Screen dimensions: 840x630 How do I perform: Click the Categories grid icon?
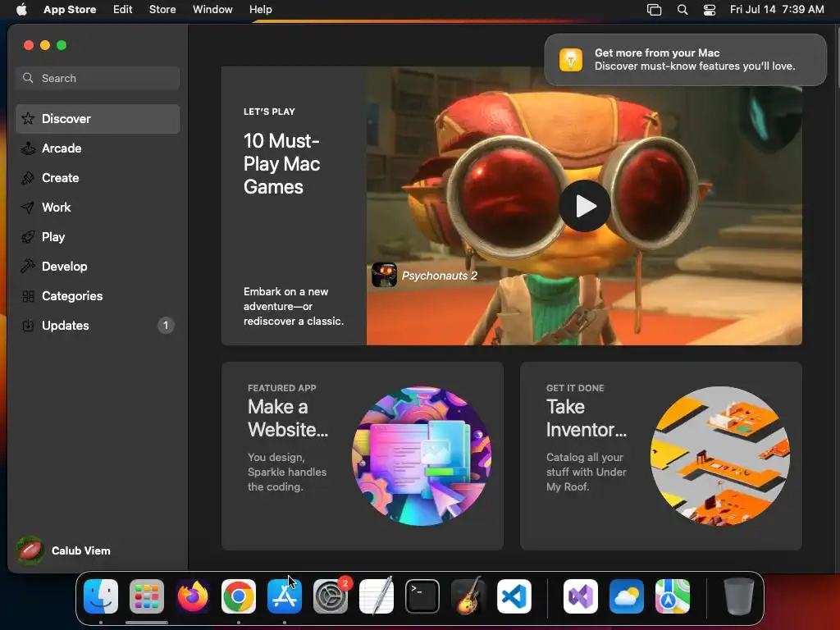pos(28,295)
